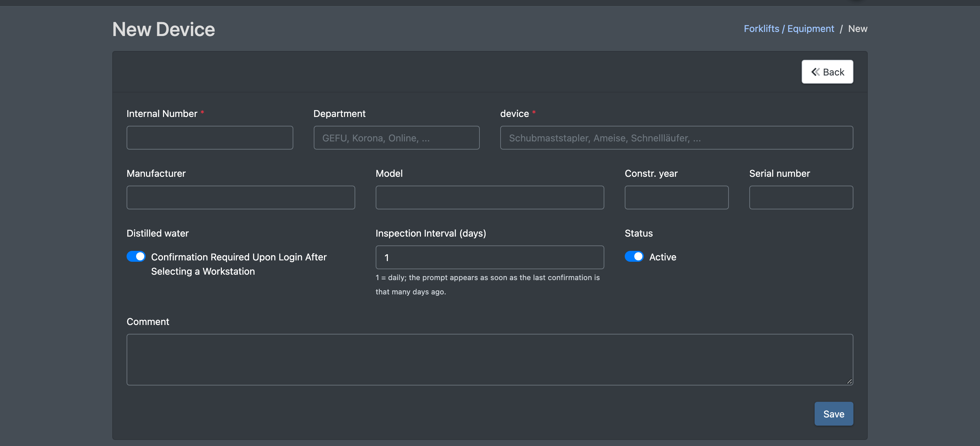Click the comment box resize handle
Image resolution: width=980 pixels, height=446 pixels.
click(849, 381)
